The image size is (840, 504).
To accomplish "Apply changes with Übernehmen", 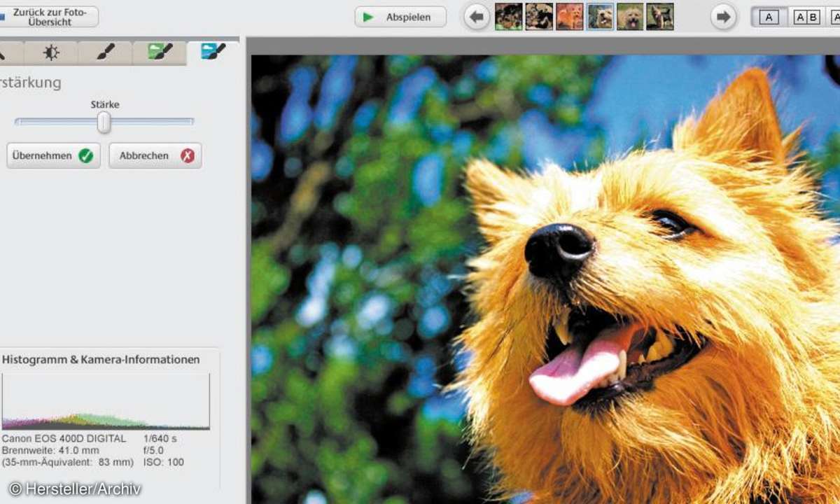I will [53, 155].
